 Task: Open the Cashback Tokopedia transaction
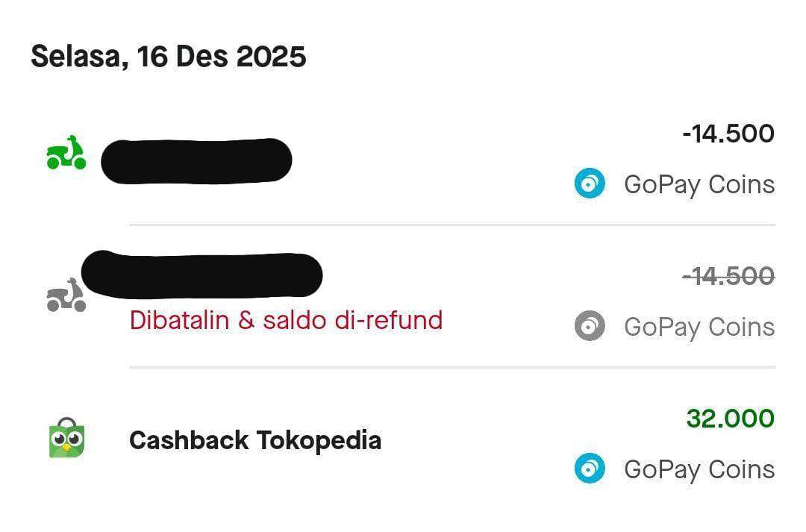(x=255, y=440)
